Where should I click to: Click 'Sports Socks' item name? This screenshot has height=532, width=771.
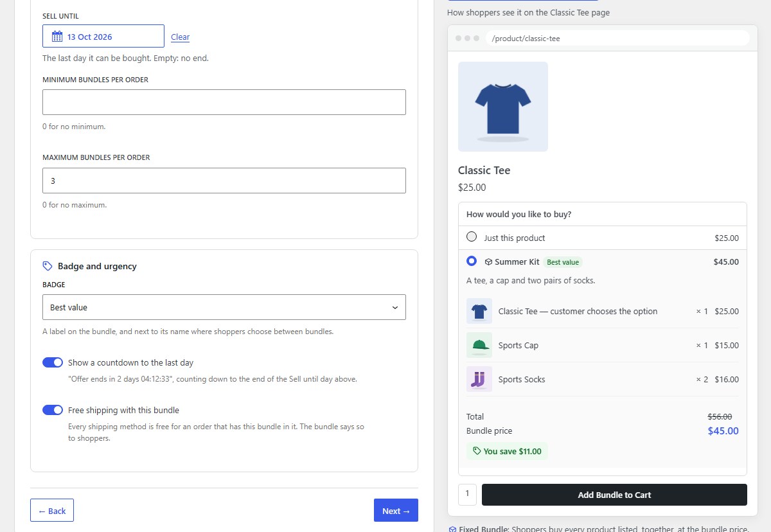(x=522, y=379)
